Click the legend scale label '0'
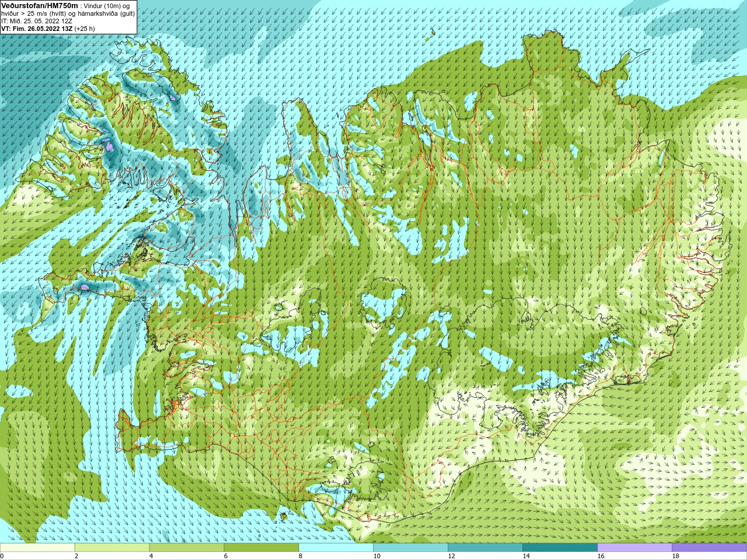 click(2, 556)
